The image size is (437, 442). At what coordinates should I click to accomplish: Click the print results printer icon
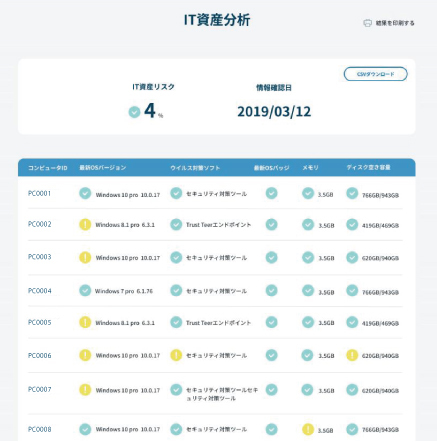coord(367,23)
